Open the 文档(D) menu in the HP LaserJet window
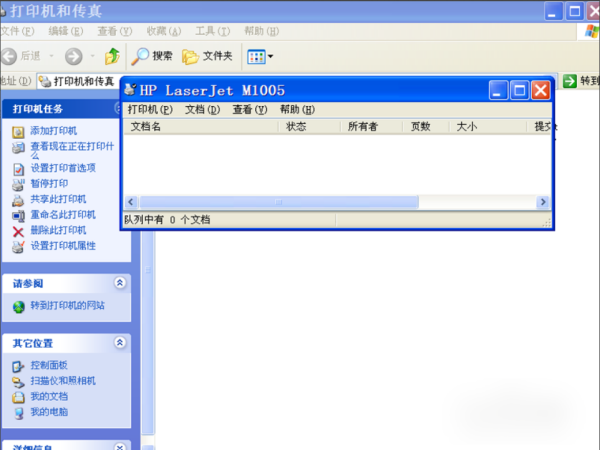600x450 pixels. click(202, 110)
